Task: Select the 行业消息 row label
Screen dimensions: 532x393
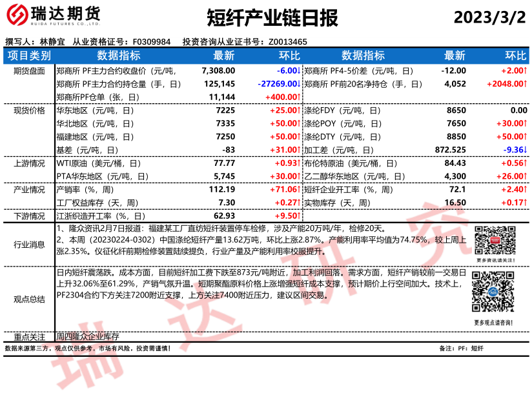Action: coord(28,244)
